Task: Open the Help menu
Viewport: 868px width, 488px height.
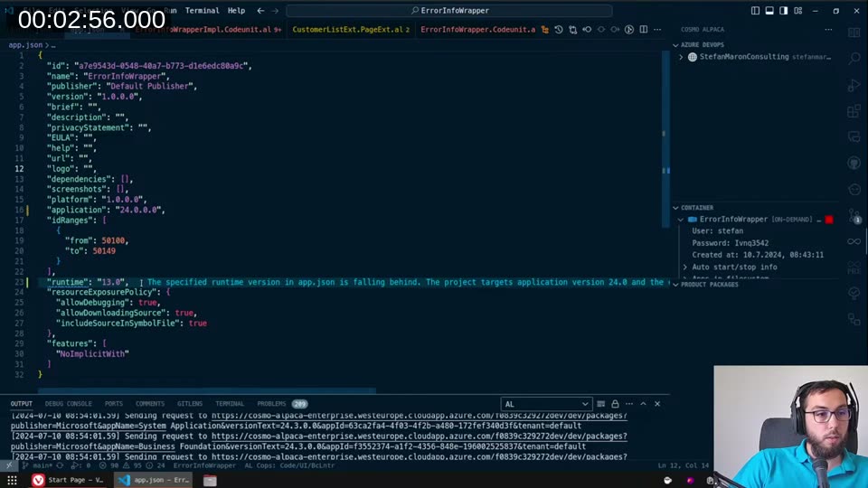Action: tap(236, 11)
